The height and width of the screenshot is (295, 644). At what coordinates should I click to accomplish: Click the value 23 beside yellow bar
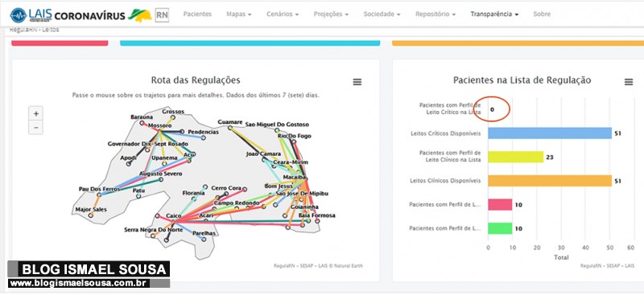point(550,157)
